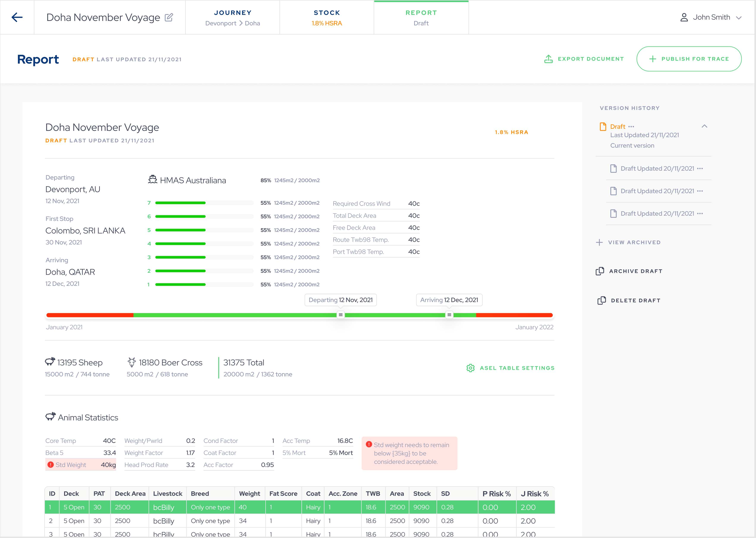Click the Std Weight 40kg value

pyautogui.click(x=108, y=465)
